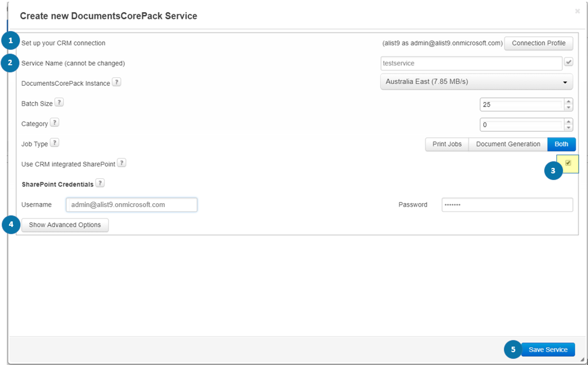
Task: Increase Batch Size with up arrow
Action: click(x=568, y=101)
